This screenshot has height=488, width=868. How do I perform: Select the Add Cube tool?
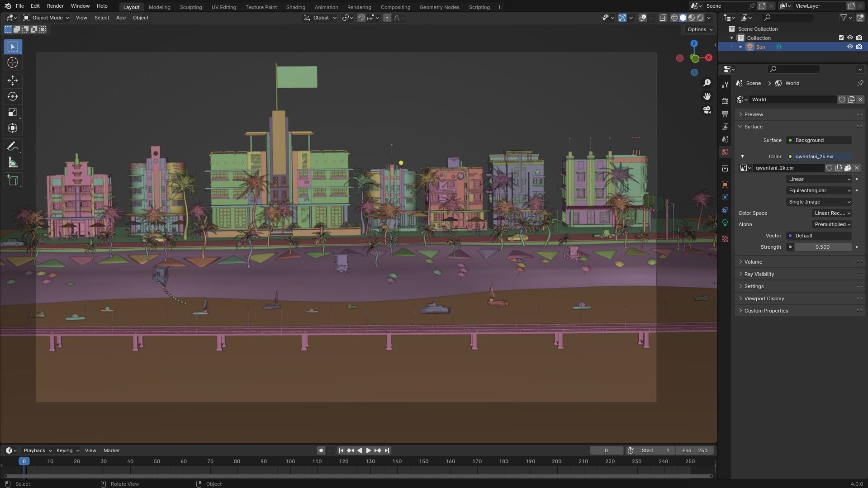coord(13,180)
